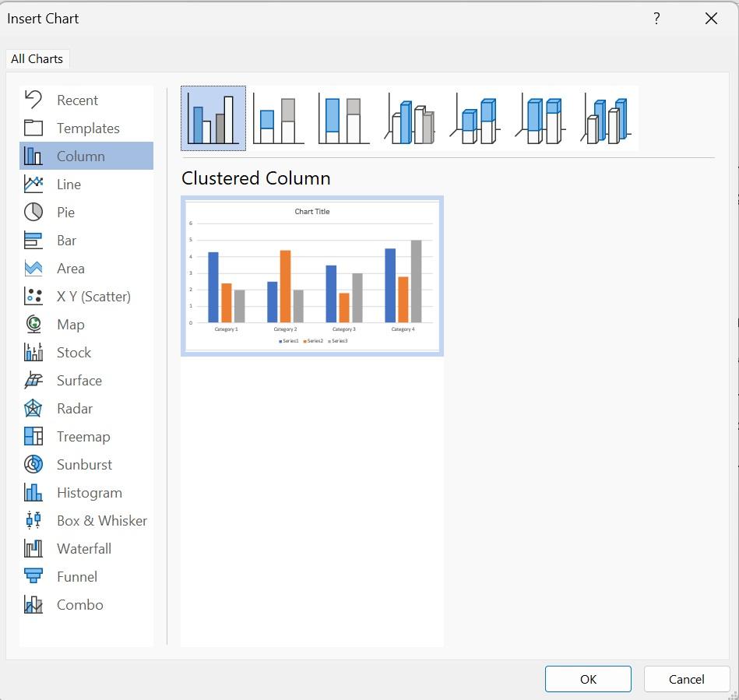Select the 3-D Column subtype icon
The height and width of the screenshot is (700, 739).
pyautogui.click(x=607, y=119)
